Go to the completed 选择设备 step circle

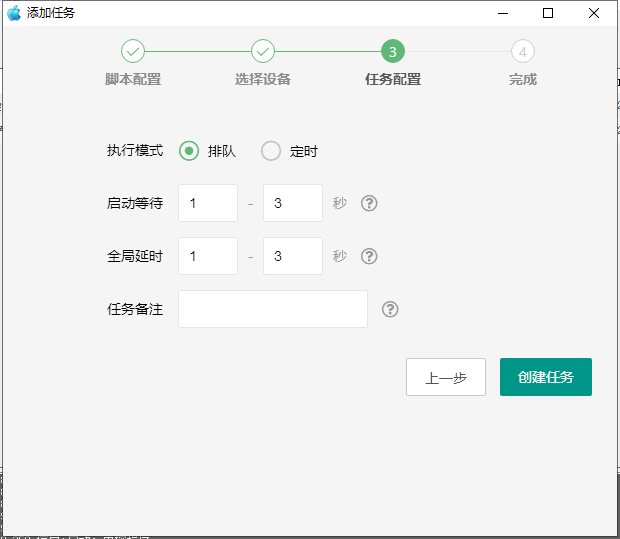pyautogui.click(x=263, y=51)
